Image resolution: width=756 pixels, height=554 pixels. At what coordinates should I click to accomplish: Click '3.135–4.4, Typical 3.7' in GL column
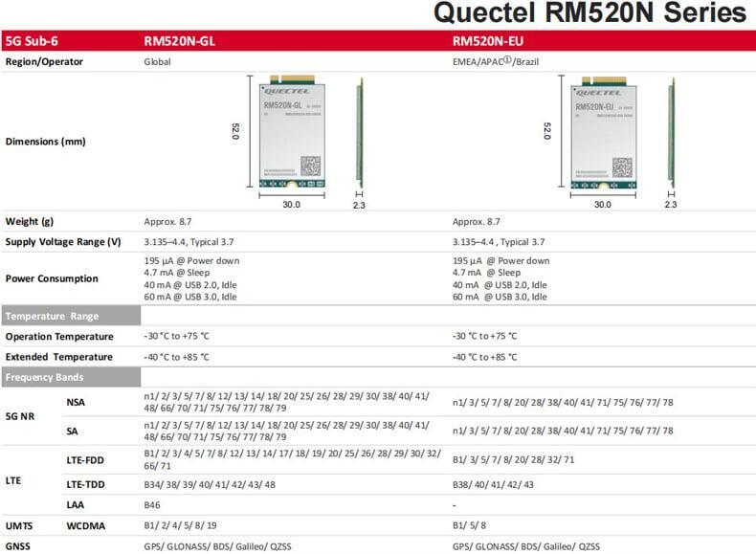pyautogui.click(x=189, y=242)
